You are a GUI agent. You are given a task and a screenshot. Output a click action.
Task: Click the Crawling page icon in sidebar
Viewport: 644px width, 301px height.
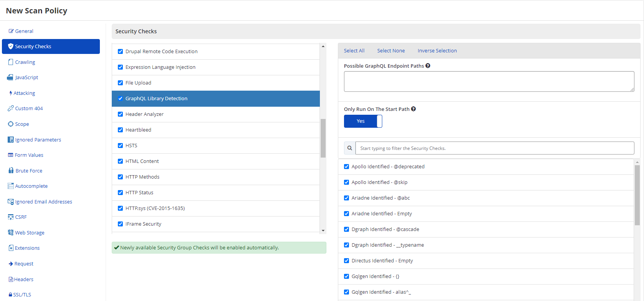[x=11, y=62]
